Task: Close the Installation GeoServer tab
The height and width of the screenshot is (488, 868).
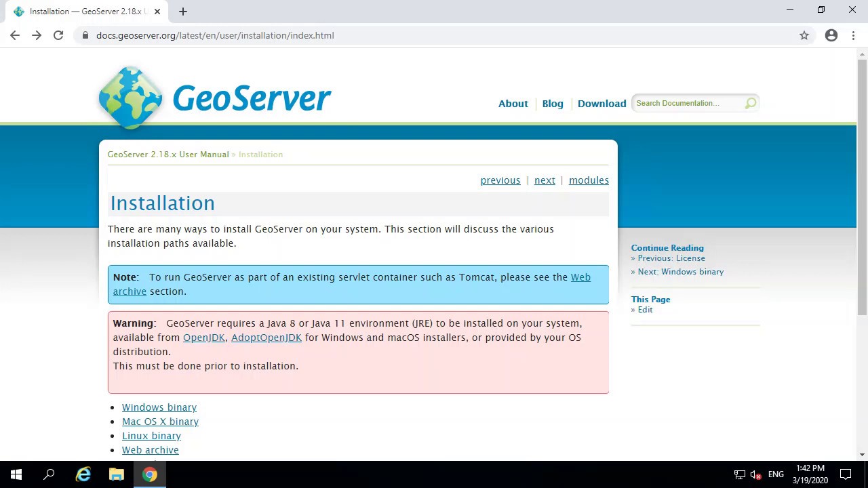Action: (x=157, y=12)
